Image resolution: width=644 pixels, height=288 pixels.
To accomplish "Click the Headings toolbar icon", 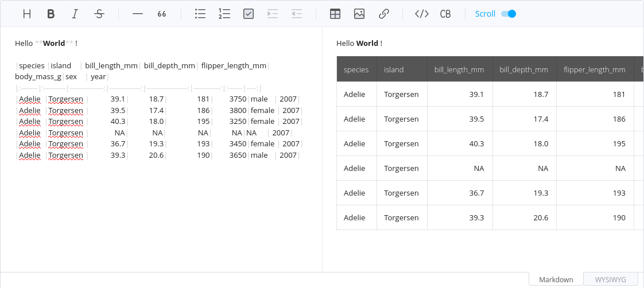I will click(27, 14).
